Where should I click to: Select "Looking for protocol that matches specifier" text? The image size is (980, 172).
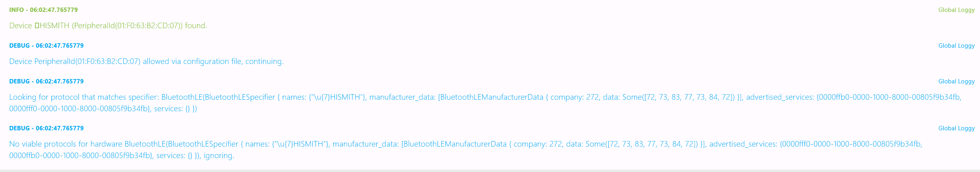click(x=84, y=97)
